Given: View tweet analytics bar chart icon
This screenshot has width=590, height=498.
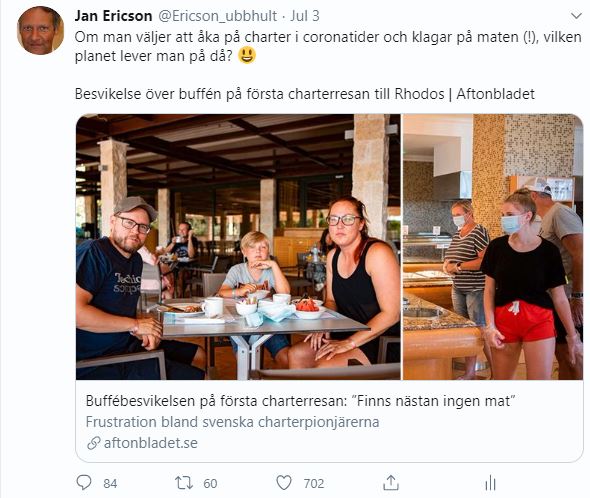Looking at the screenshot, I should pos(491,483).
